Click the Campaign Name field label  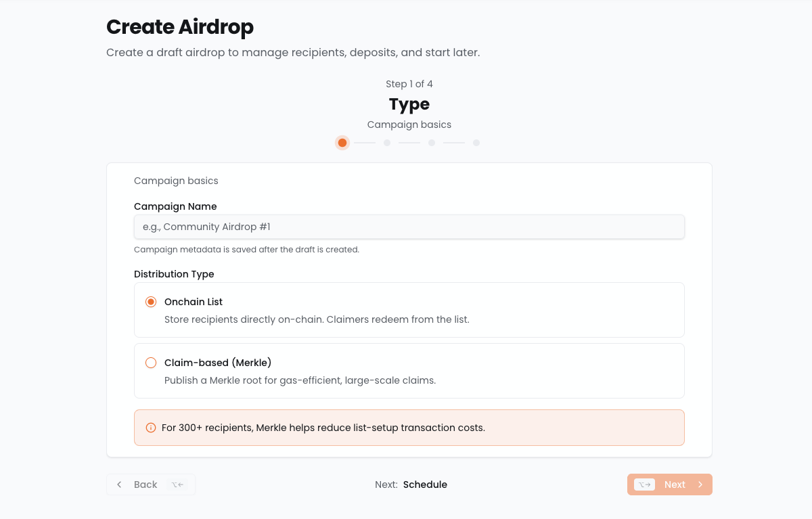(175, 206)
